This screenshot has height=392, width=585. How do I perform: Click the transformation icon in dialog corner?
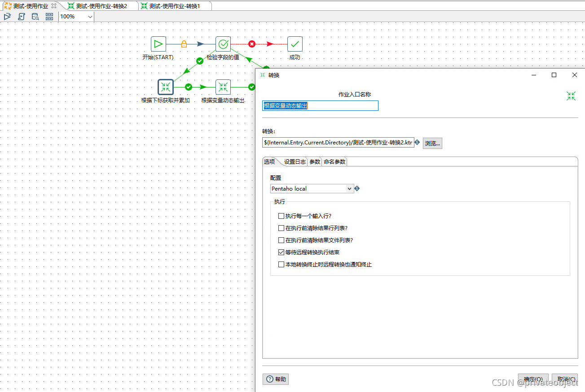(x=571, y=96)
